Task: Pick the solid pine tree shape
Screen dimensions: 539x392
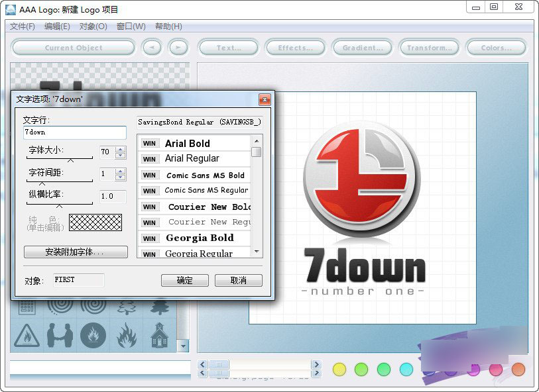Action: pyautogui.click(x=160, y=307)
